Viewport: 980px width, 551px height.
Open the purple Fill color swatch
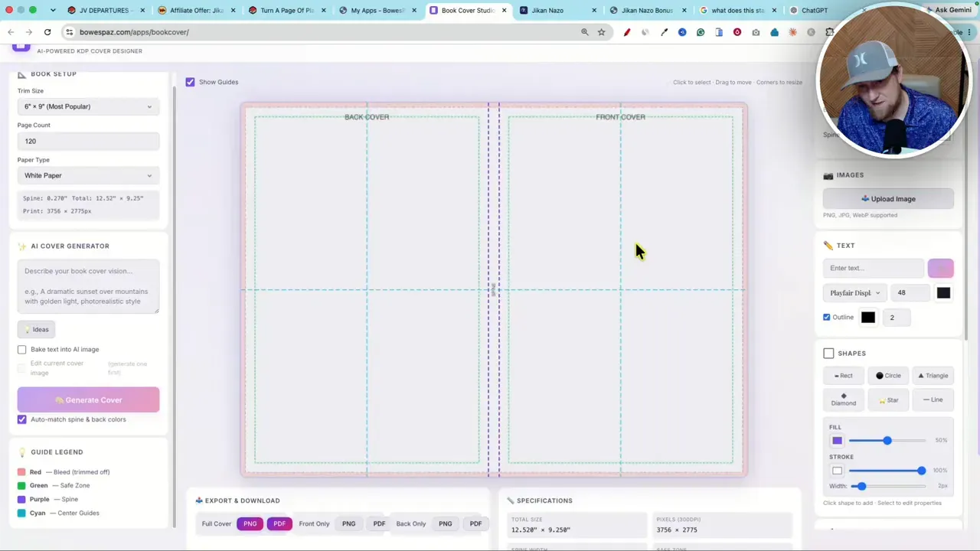[837, 441]
